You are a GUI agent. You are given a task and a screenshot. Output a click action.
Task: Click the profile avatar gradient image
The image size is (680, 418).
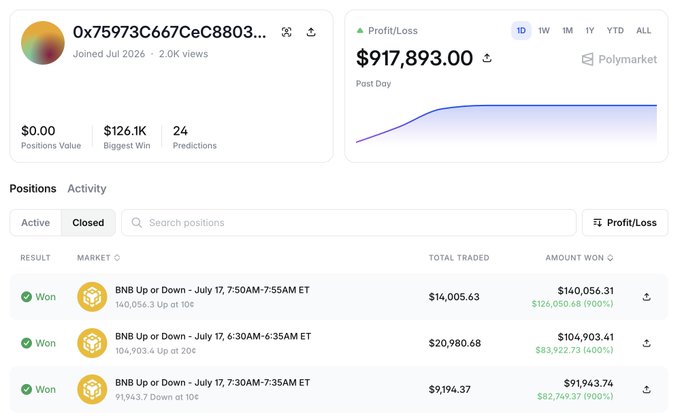(43, 43)
